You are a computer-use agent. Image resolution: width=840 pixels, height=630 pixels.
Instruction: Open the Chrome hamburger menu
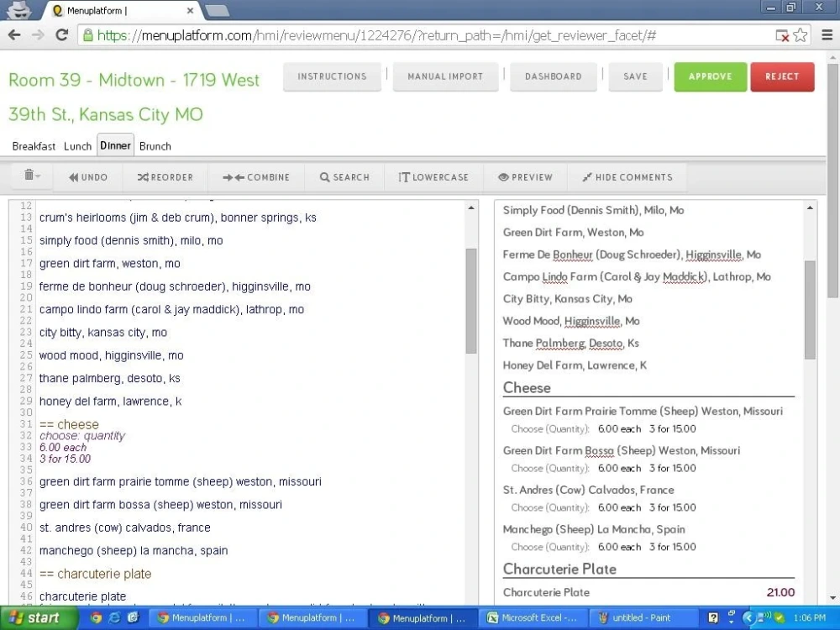pos(827,35)
